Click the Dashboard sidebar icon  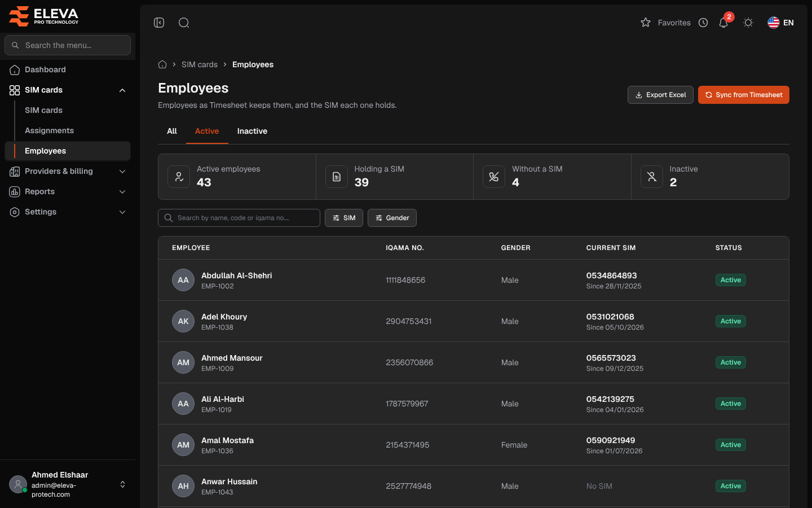[15, 69]
